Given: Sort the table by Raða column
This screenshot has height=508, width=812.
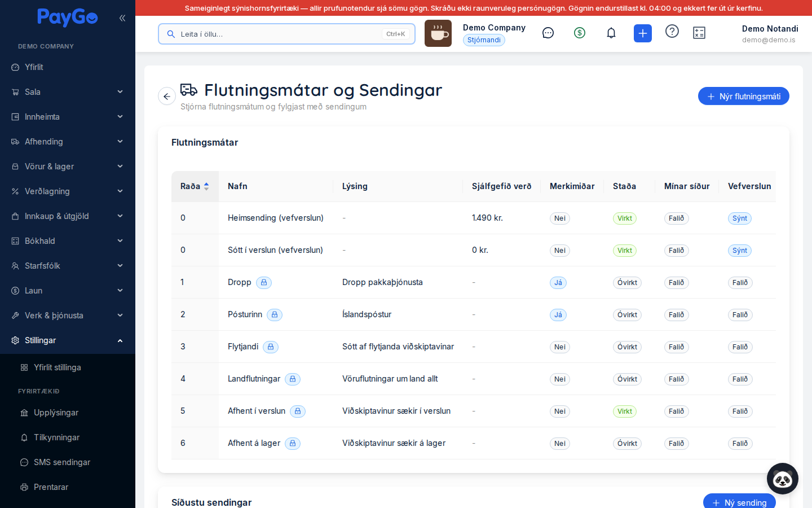Looking at the screenshot, I should [x=195, y=186].
